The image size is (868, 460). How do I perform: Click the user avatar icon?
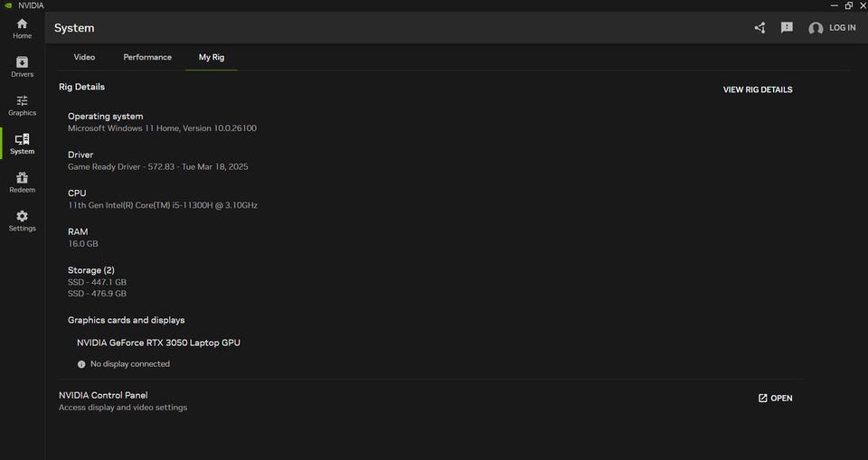(x=816, y=28)
